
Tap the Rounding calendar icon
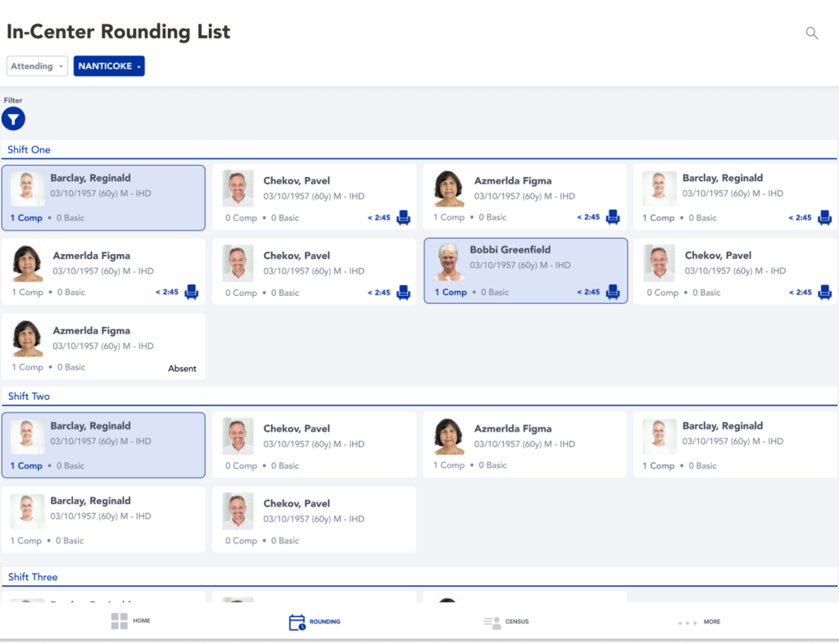(x=297, y=622)
